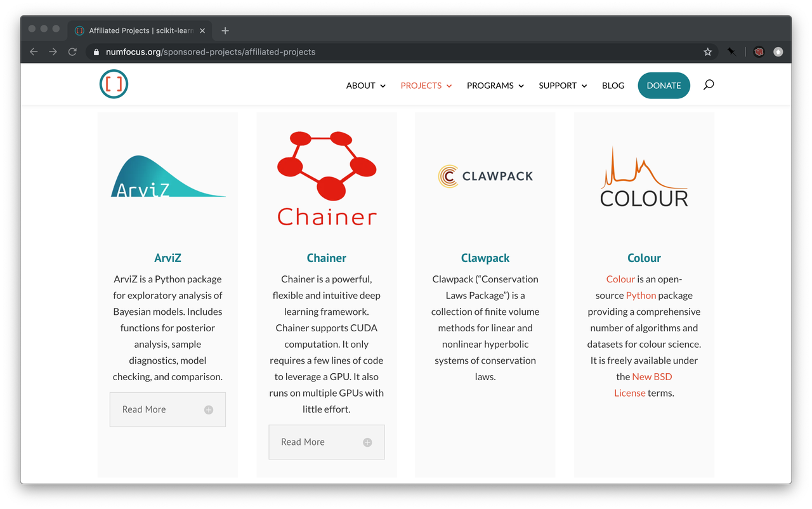Click the ArviZ logo image
The image size is (812, 509).
(168, 176)
